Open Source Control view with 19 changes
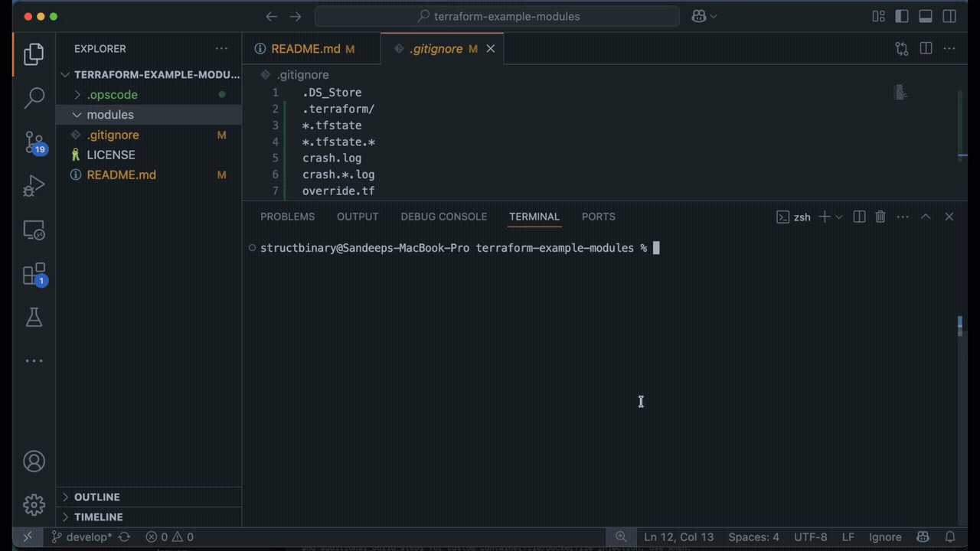 pyautogui.click(x=34, y=142)
